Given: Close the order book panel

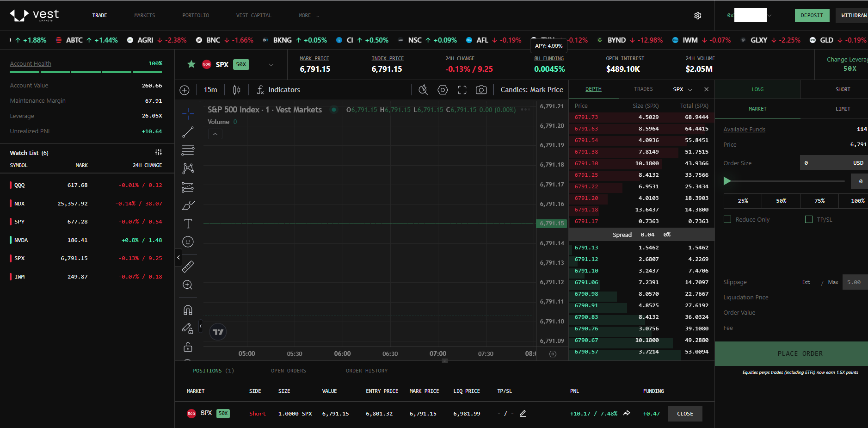Looking at the screenshot, I should pos(706,89).
